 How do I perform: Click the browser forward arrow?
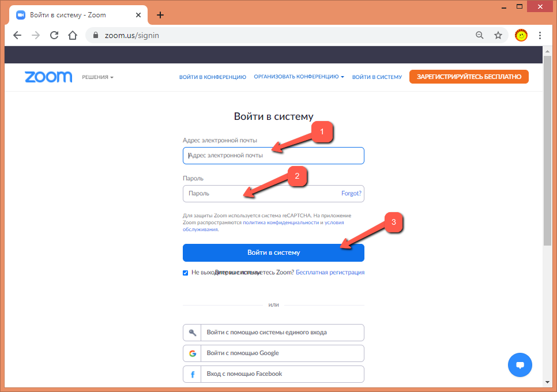tap(36, 35)
